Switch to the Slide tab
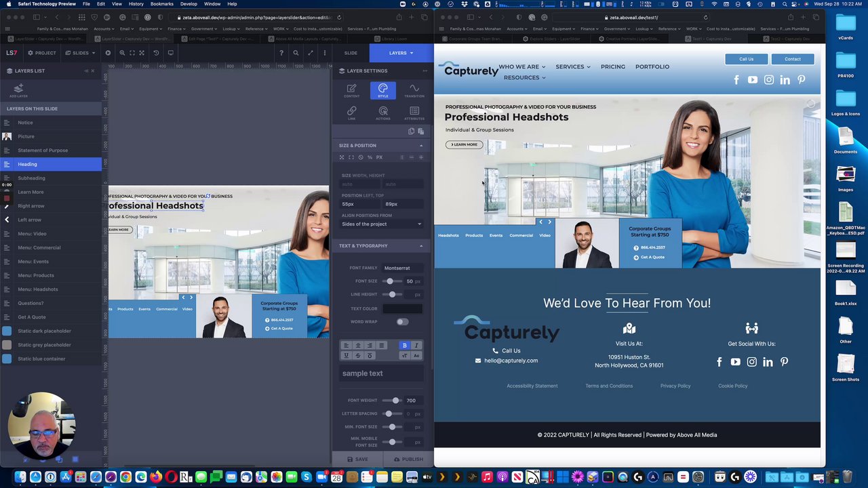The image size is (868, 488). tap(351, 53)
